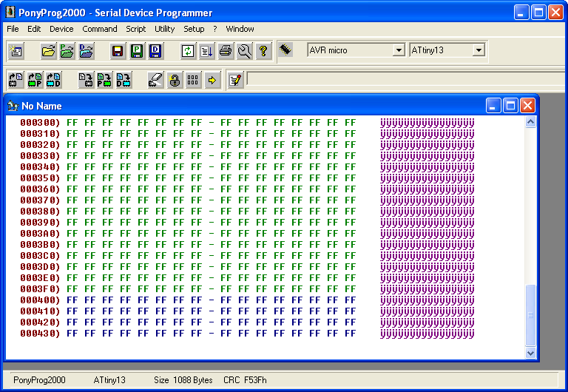
Task: Click the Reload Files green arrows icon
Action: (x=188, y=51)
